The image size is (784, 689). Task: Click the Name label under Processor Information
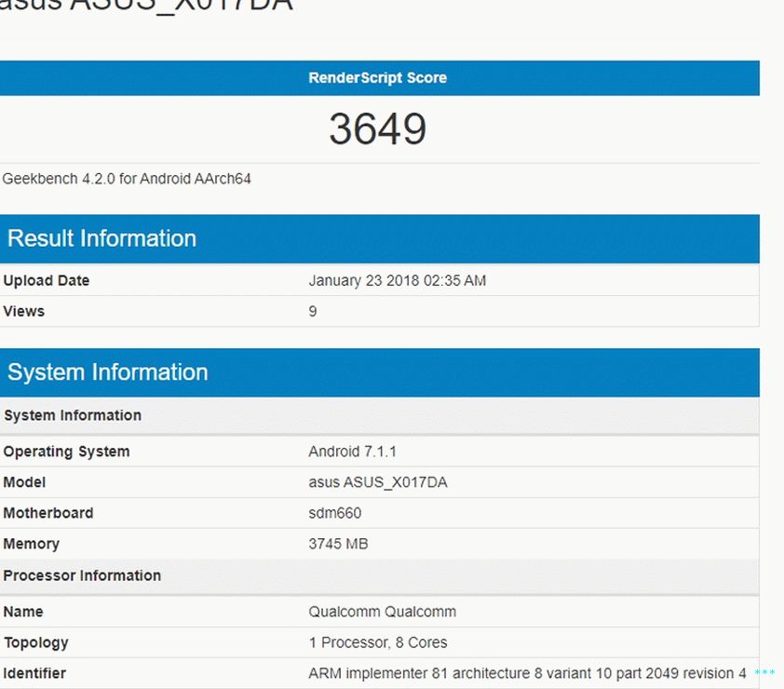[x=23, y=612]
